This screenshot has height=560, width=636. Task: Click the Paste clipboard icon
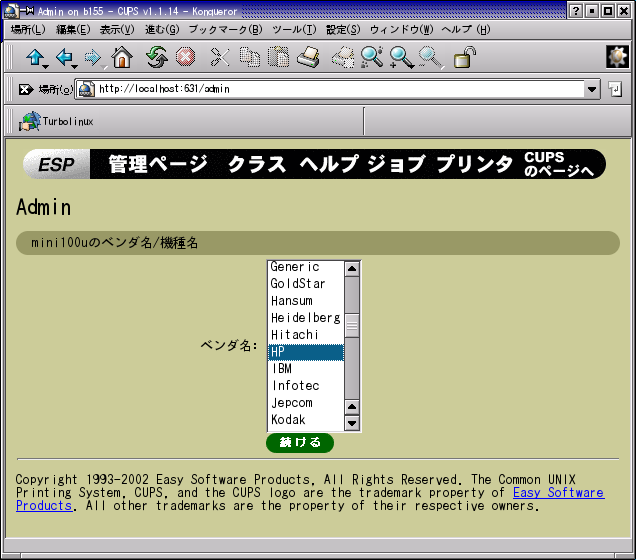pyautogui.click(x=279, y=57)
